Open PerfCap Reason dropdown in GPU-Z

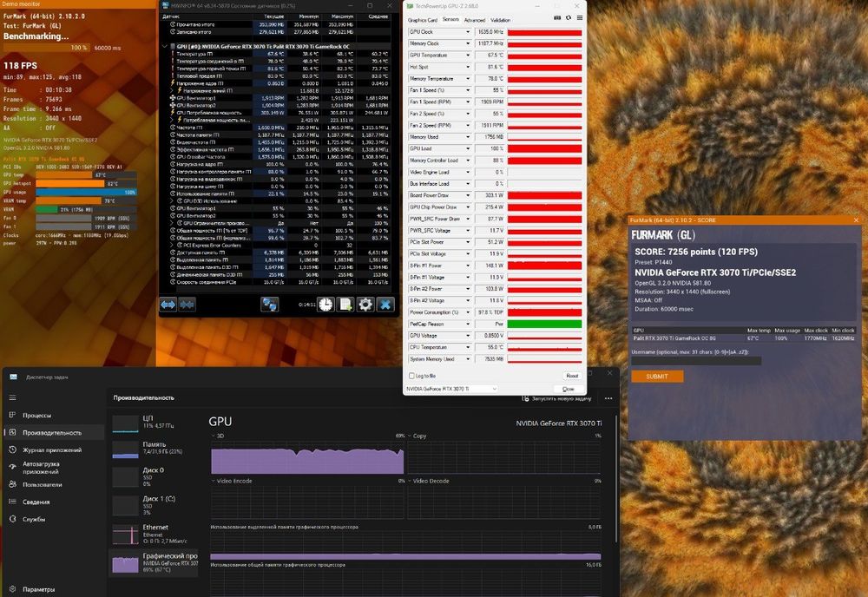coord(468,324)
